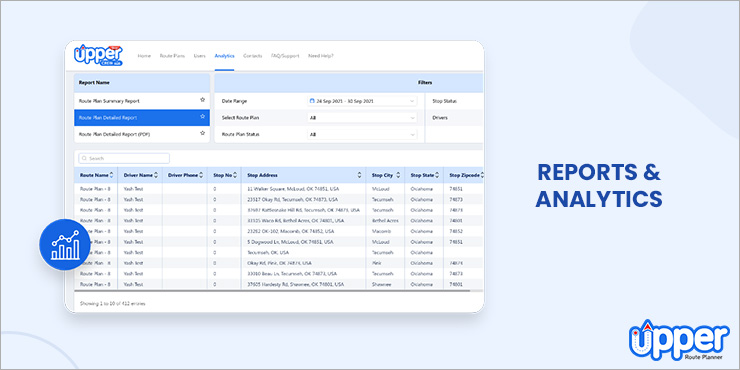Sort by Stop City column arrows

point(397,175)
